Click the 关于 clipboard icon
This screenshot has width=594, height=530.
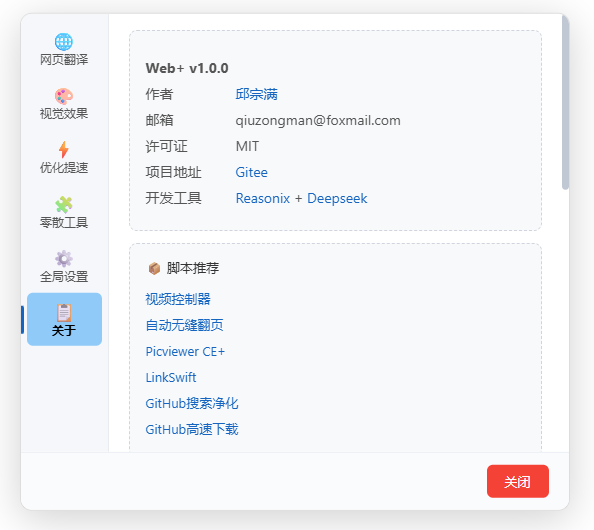coord(64,313)
